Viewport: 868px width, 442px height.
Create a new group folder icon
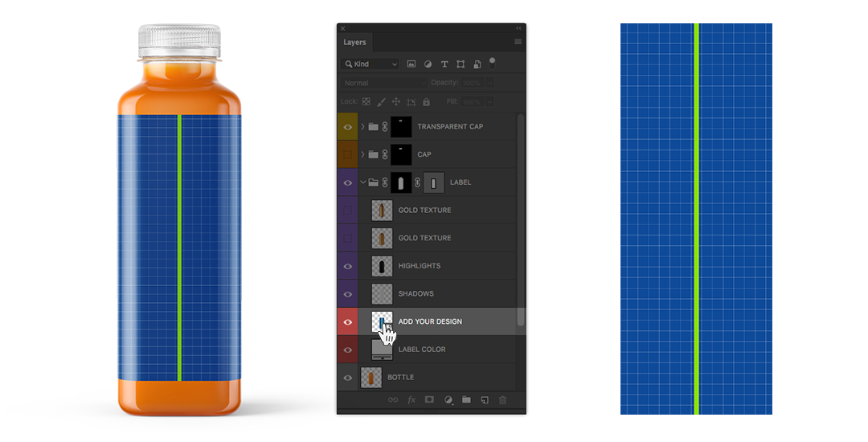pyautogui.click(x=466, y=399)
